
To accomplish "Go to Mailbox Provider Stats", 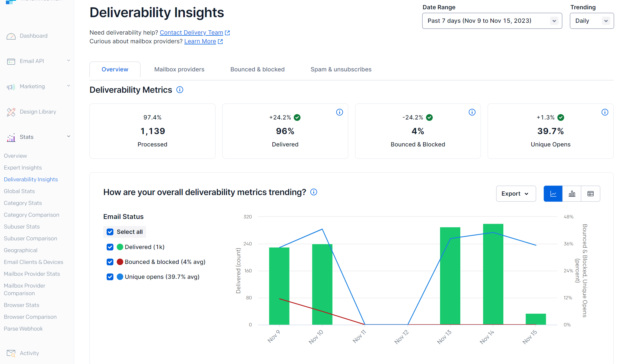I will pyautogui.click(x=32, y=274).
